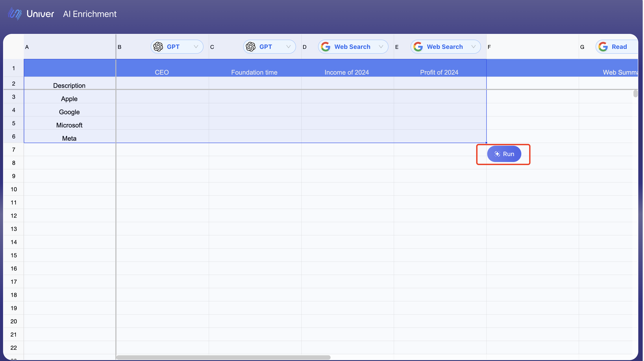Click the Google icon in column D

tap(326, 47)
